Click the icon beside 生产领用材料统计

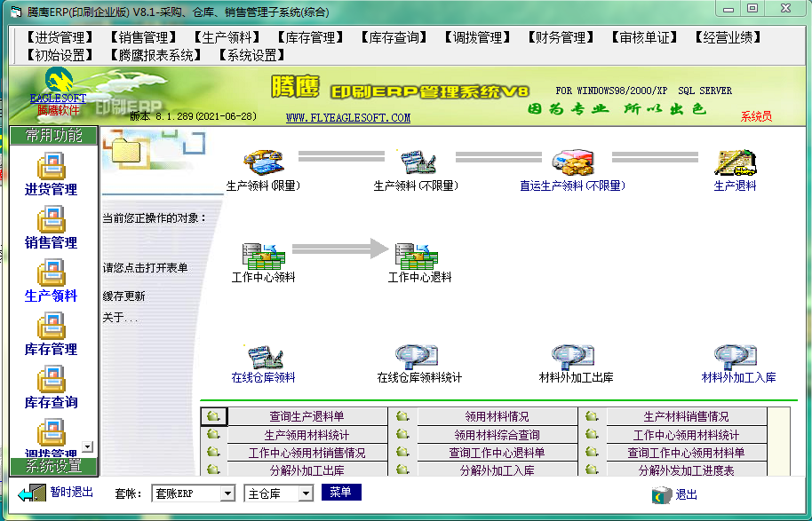tap(213, 434)
